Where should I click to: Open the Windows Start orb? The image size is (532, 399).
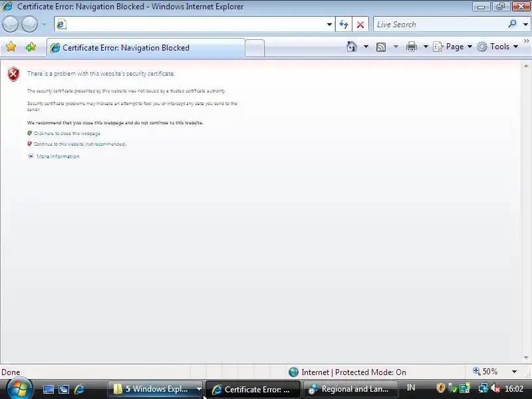click(x=20, y=389)
